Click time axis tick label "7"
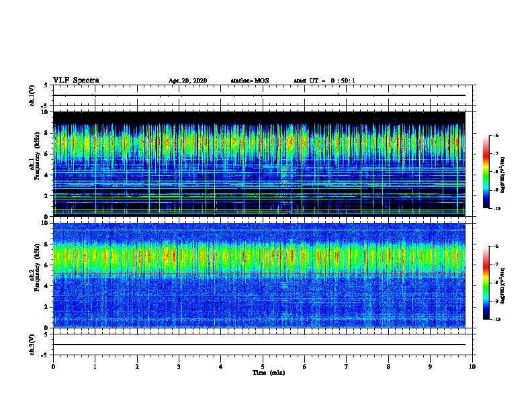This screenshot has width=532, height=411. pyautogui.click(x=347, y=367)
